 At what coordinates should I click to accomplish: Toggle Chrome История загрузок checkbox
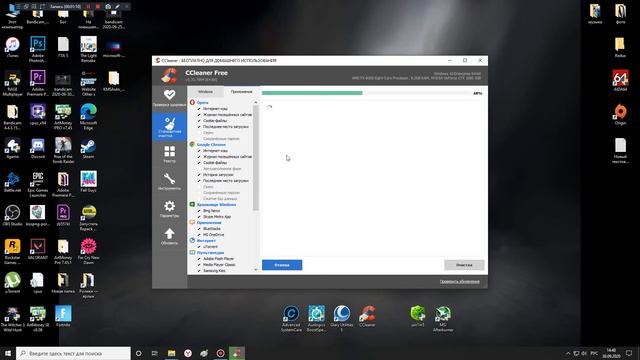pyautogui.click(x=199, y=175)
